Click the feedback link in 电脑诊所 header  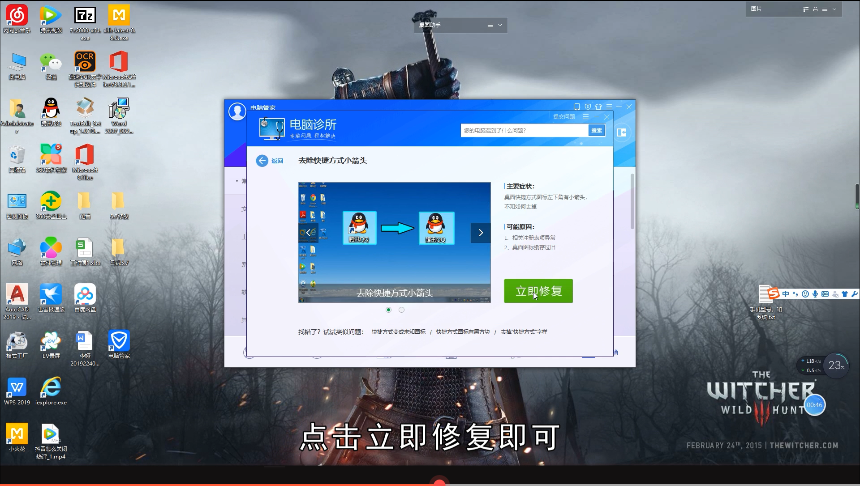coord(564,116)
